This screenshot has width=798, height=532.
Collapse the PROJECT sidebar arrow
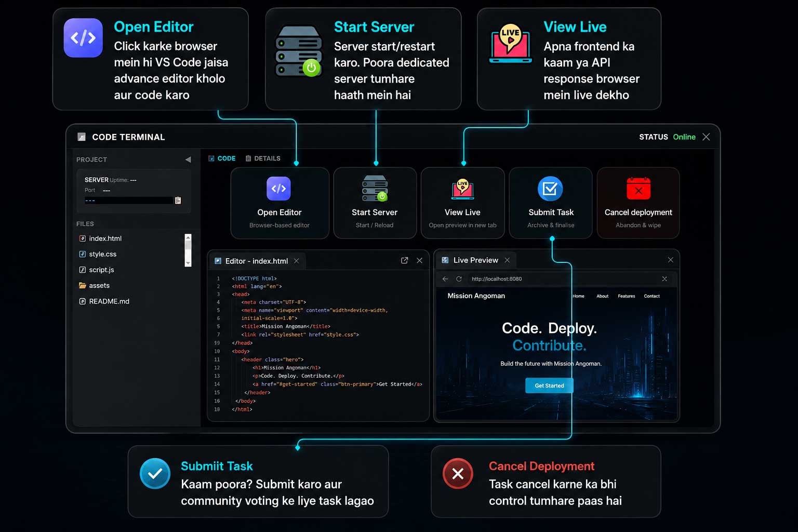pyautogui.click(x=188, y=159)
